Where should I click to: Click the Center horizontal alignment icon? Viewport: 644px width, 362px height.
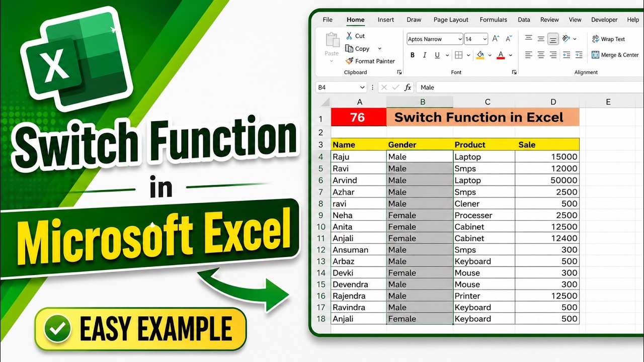tap(541, 55)
